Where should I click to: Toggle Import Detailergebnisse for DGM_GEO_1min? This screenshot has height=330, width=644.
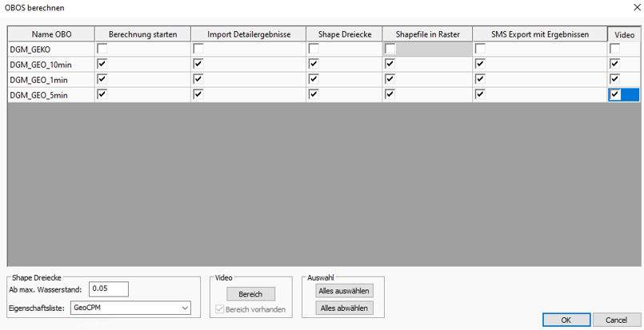tap(198, 79)
